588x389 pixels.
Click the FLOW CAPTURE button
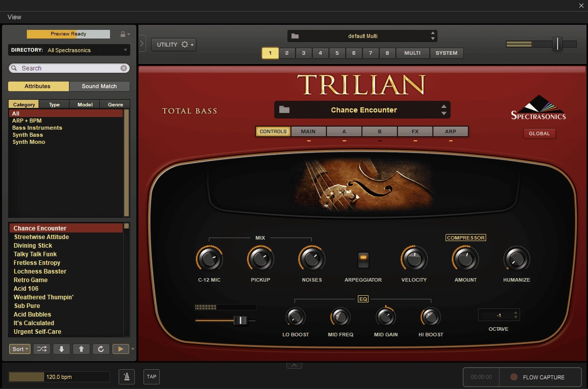tap(540, 377)
